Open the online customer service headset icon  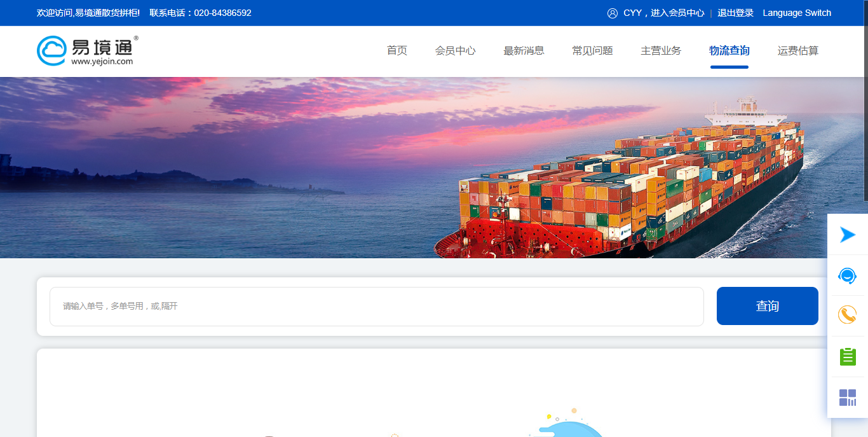pos(848,275)
